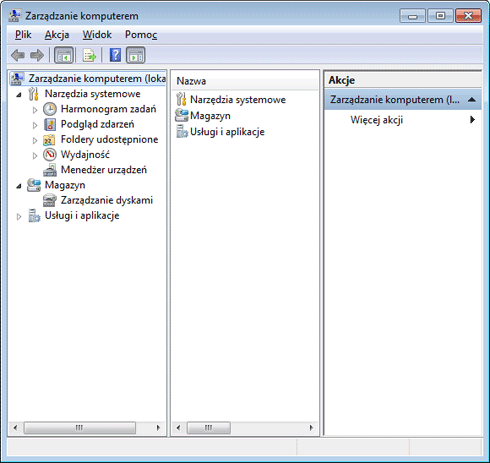
Task: Expand the Foldery udostępnione node
Action: click(35, 140)
